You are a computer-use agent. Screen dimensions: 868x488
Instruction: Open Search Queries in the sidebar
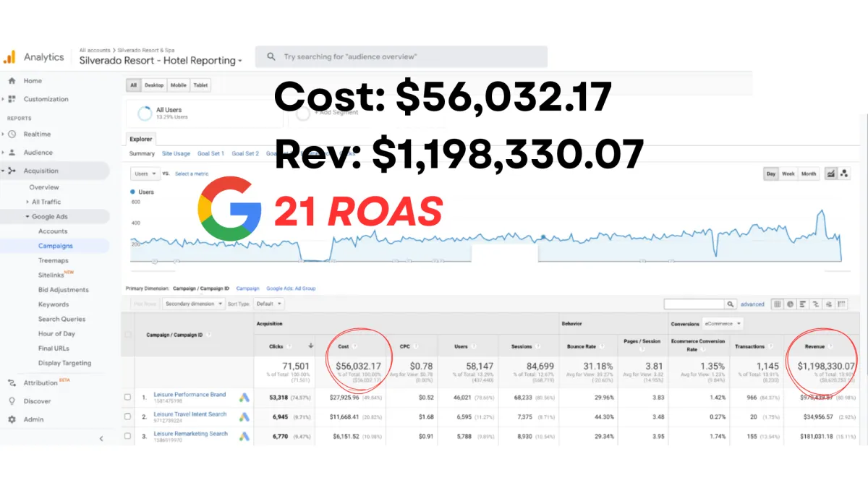pyautogui.click(x=61, y=319)
